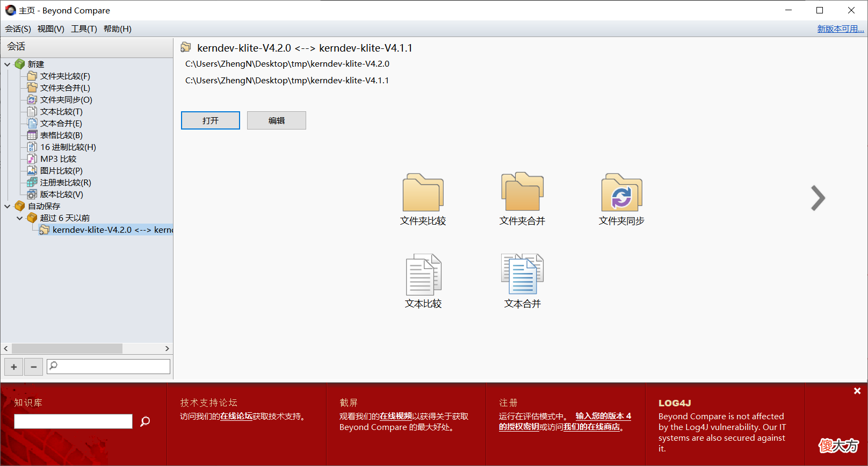Start the large 文件夹同步 folder sync icon
Image resolution: width=868 pixels, height=466 pixels.
[621, 192]
